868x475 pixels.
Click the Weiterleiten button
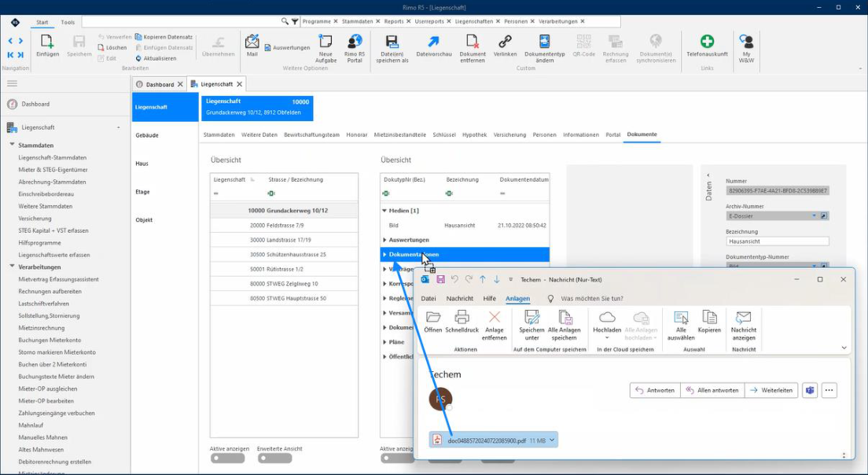click(771, 390)
